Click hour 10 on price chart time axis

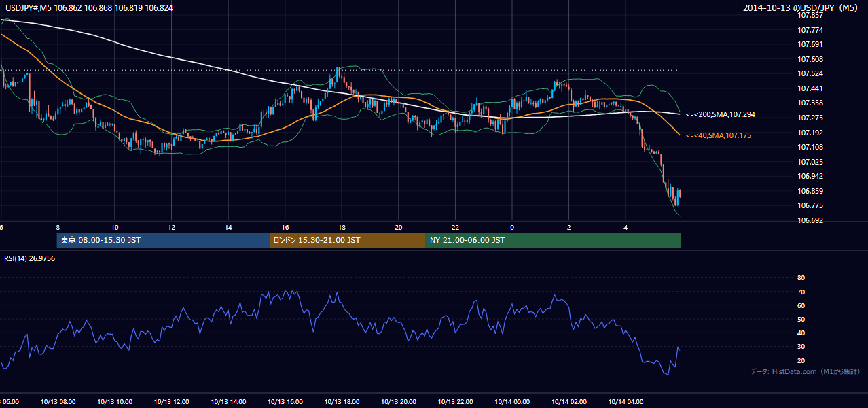coord(115,227)
